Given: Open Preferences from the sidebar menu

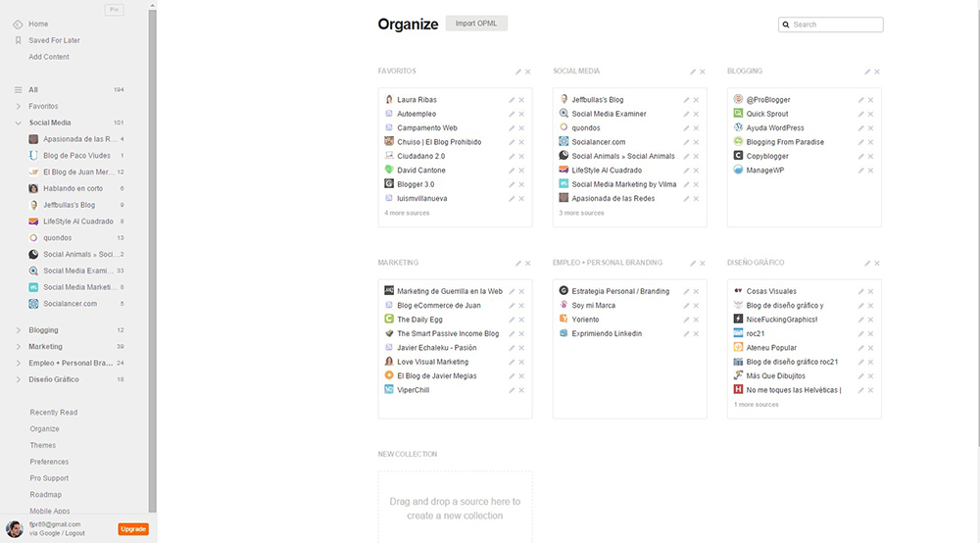Looking at the screenshot, I should pos(49,462).
